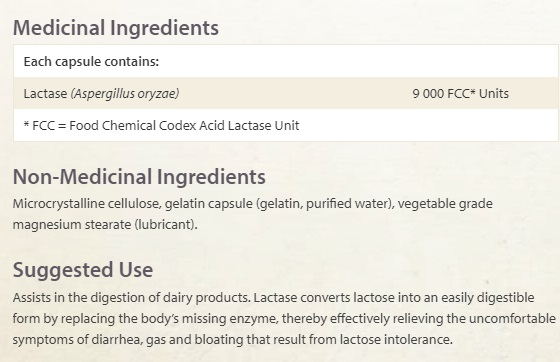
Task: Click the 9 000 FCC* Units value
Action: click(460, 94)
